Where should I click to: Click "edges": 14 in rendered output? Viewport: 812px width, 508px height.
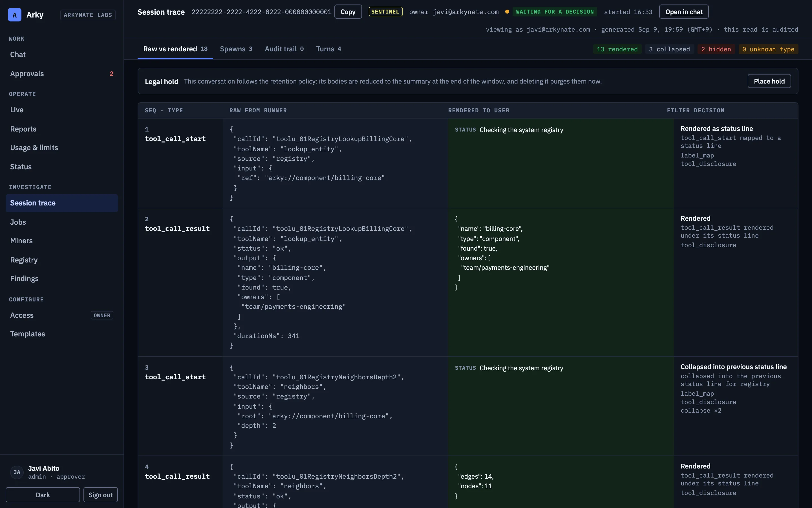pyautogui.click(x=475, y=476)
